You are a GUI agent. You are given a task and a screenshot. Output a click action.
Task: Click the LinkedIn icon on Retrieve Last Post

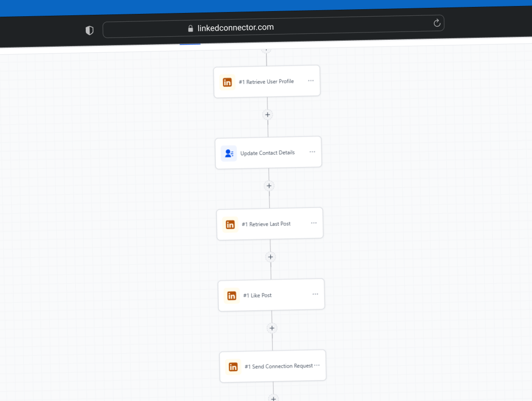click(x=230, y=224)
